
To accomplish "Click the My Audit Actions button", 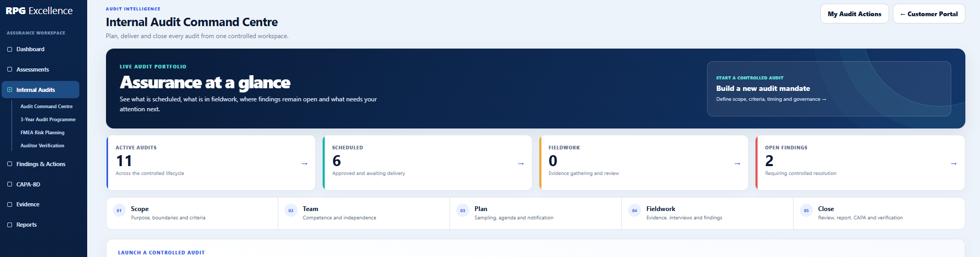I will click(x=854, y=14).
